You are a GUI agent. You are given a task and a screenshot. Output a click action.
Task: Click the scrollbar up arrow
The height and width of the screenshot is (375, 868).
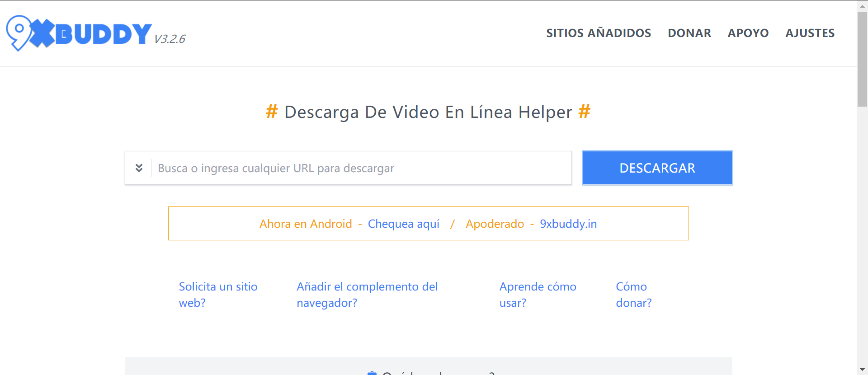click(862, 5)
